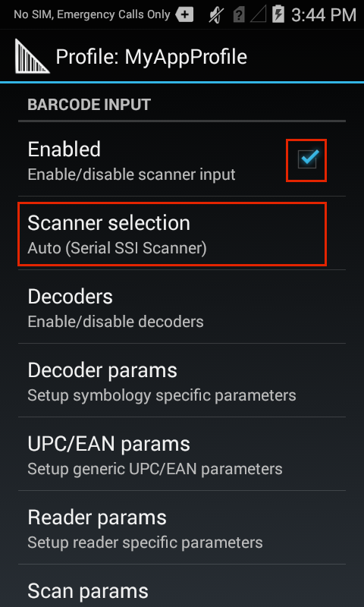Screen dimensions: 364x607
Task: Open UPC/EAN params settings
Action: 182,454
